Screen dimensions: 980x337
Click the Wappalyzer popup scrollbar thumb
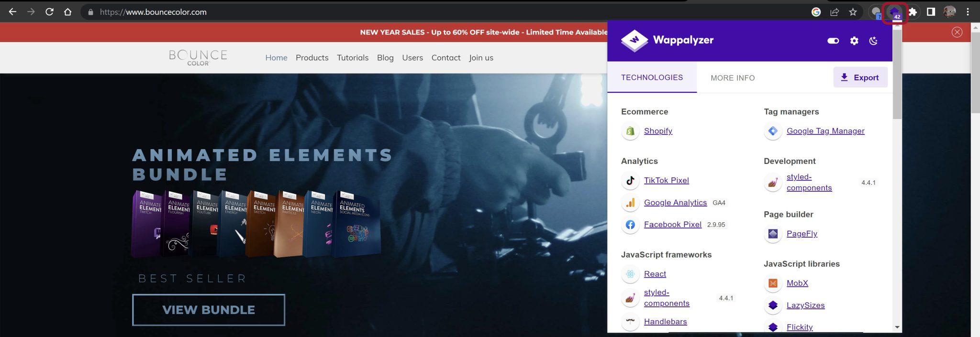[x=897, y=74]
